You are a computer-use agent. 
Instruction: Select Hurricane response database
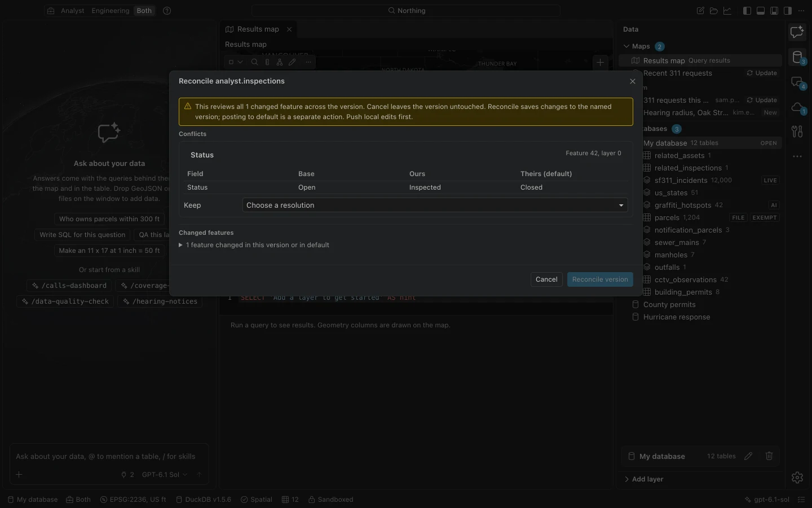coord(677,317)
